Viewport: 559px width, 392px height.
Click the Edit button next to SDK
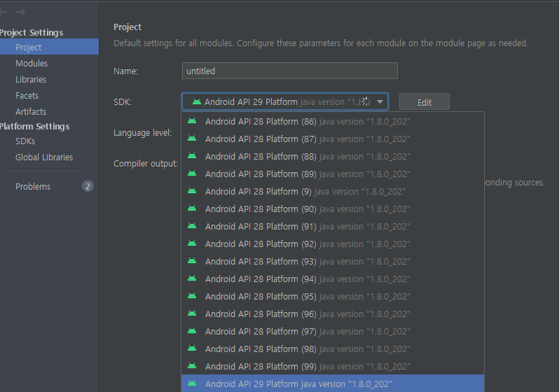point(425,102)
